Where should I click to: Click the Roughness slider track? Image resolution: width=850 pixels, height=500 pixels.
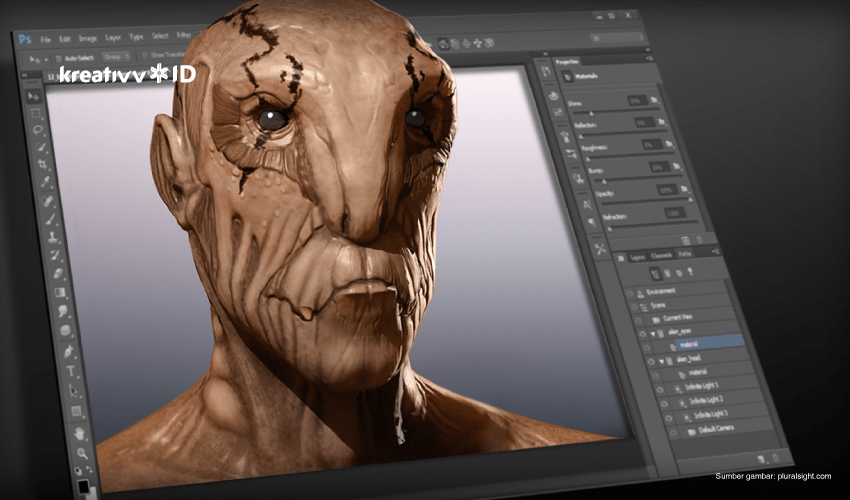633,154
